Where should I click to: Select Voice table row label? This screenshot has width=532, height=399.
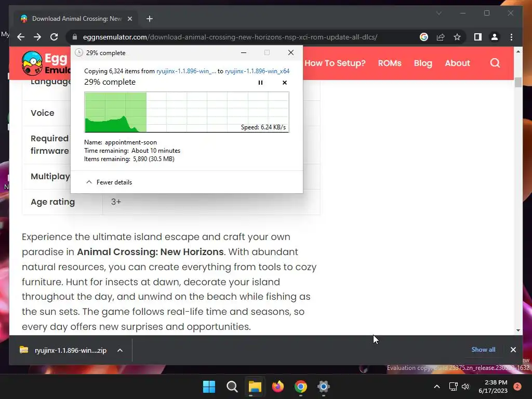point(43,113)
